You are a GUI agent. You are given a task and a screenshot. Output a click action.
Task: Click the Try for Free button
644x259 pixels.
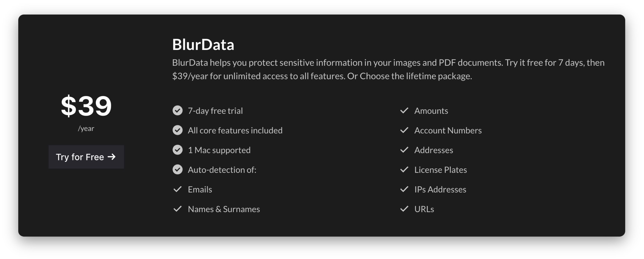click(x=86, y=157)
